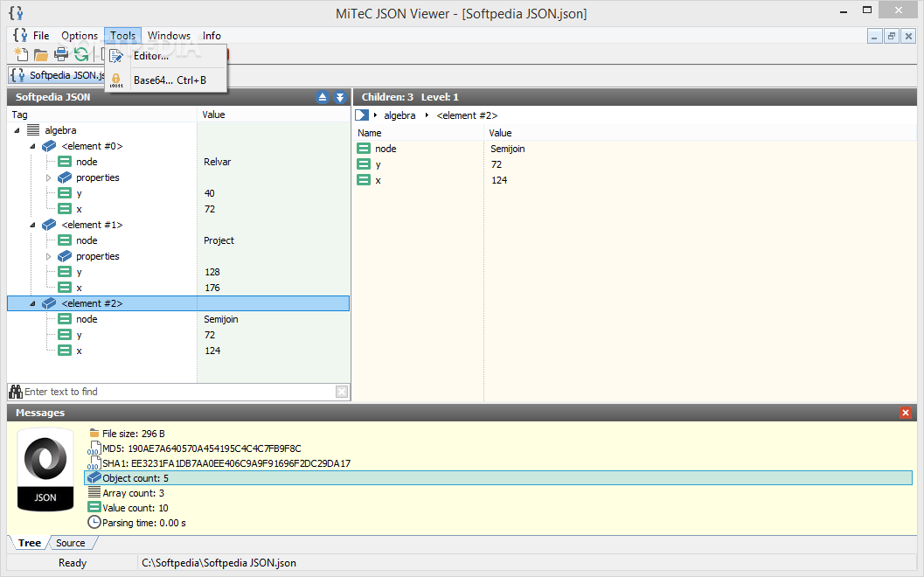The width and height of the screenshot is (924, 577).
Task: Click the Value count icon
Action: click(x=94, y=507)
